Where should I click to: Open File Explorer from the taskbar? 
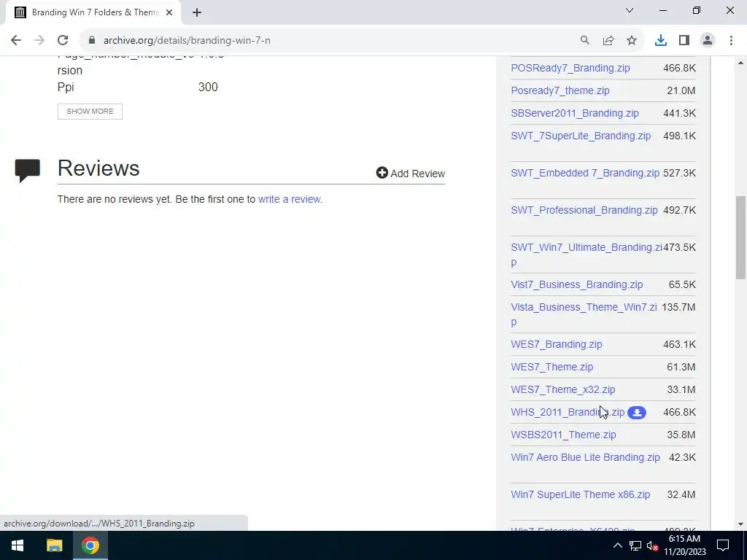tap(54, 545)
